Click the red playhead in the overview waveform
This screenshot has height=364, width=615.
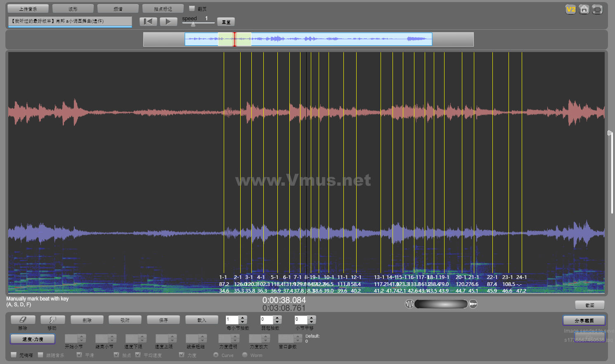pyautogui.click(x=234, y=39)
